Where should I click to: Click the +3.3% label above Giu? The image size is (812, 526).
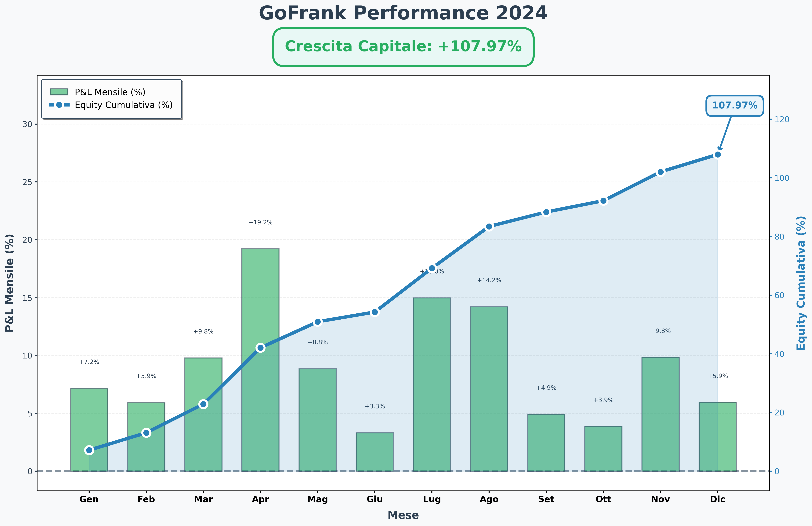(x=375, y=406)
